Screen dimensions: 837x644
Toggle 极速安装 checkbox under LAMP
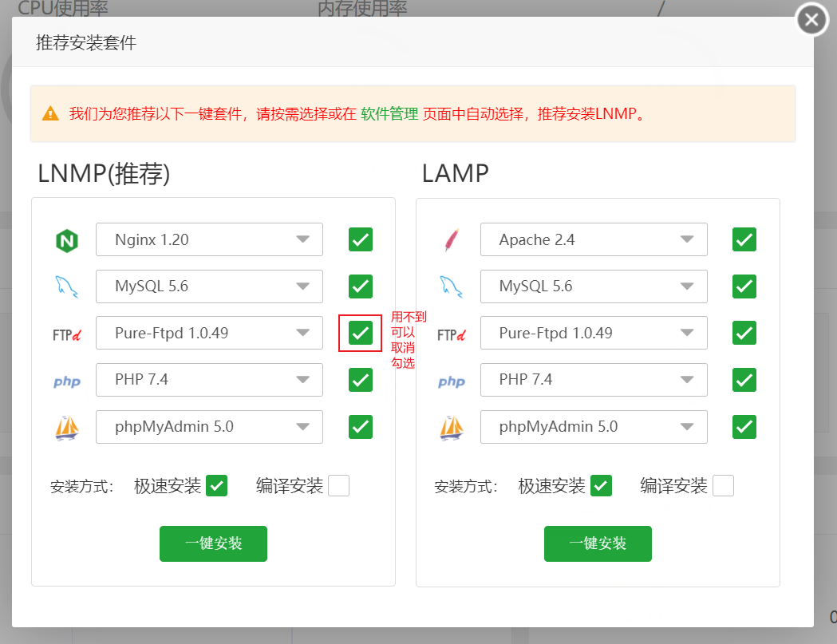pos(601,486)
